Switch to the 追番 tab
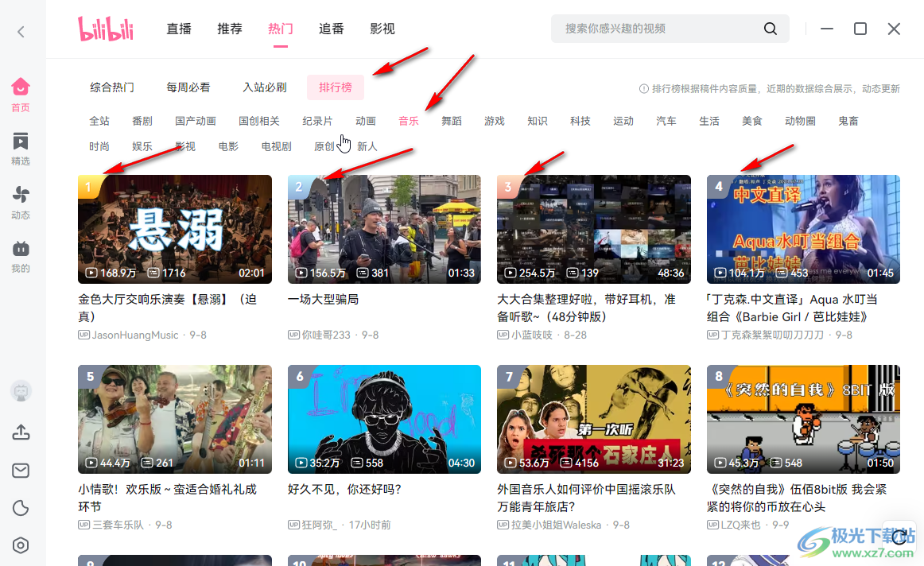Screen dimensions: 924x566 pos(331,29)
